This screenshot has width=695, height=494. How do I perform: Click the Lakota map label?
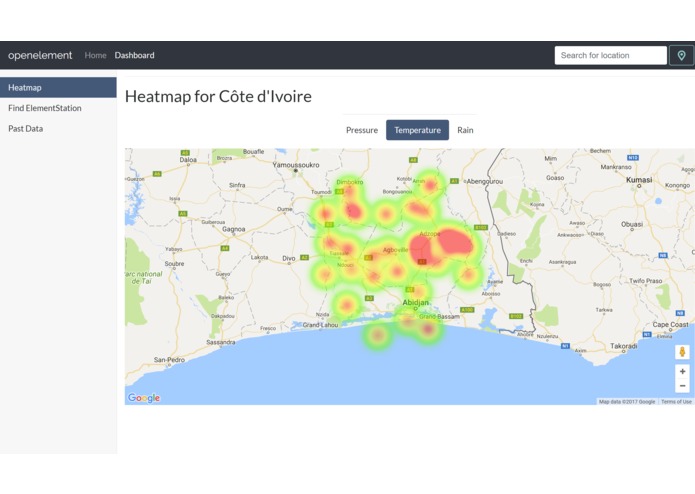[259, 257]
